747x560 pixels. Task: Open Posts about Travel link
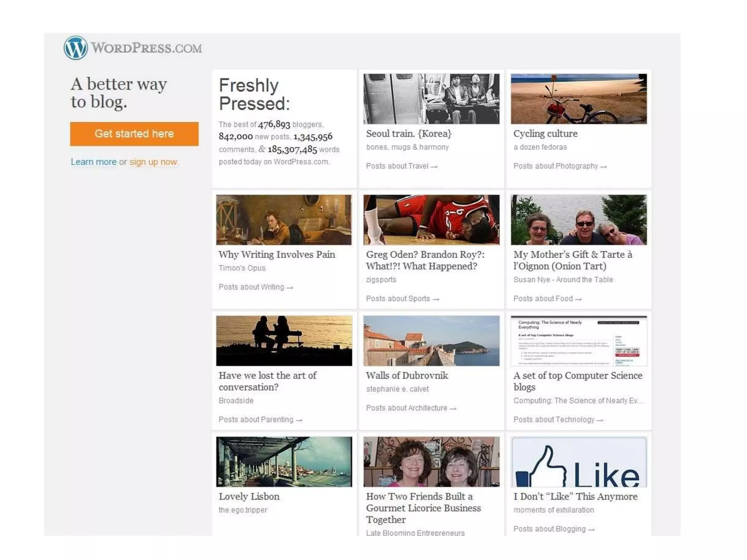pyautogui.click(x=401, y=166)
